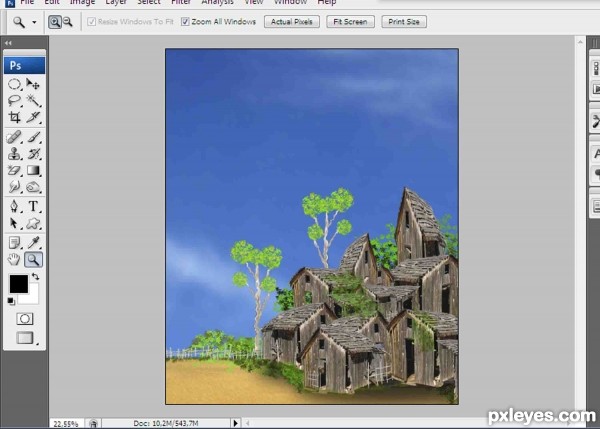Select the Smudge tool
Screen dimensions: 600x429
(14, 187)
